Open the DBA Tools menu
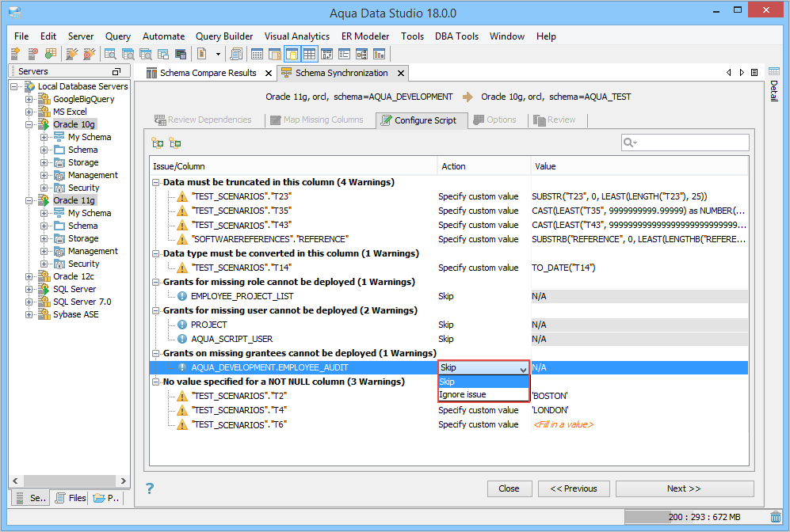Viewport: 790px width, 532px height. [456, 36]
